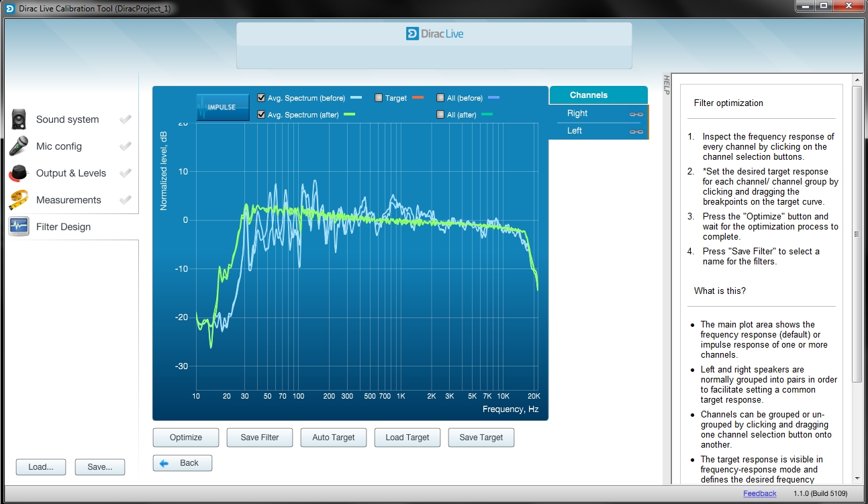Select the Left channel
This screenshot has height=504, width=868.
598,131
